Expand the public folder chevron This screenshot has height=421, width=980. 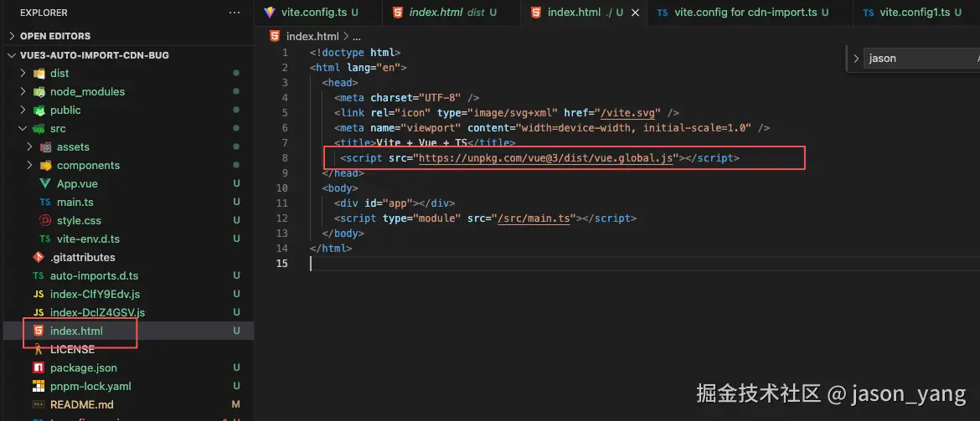point(23,110)
